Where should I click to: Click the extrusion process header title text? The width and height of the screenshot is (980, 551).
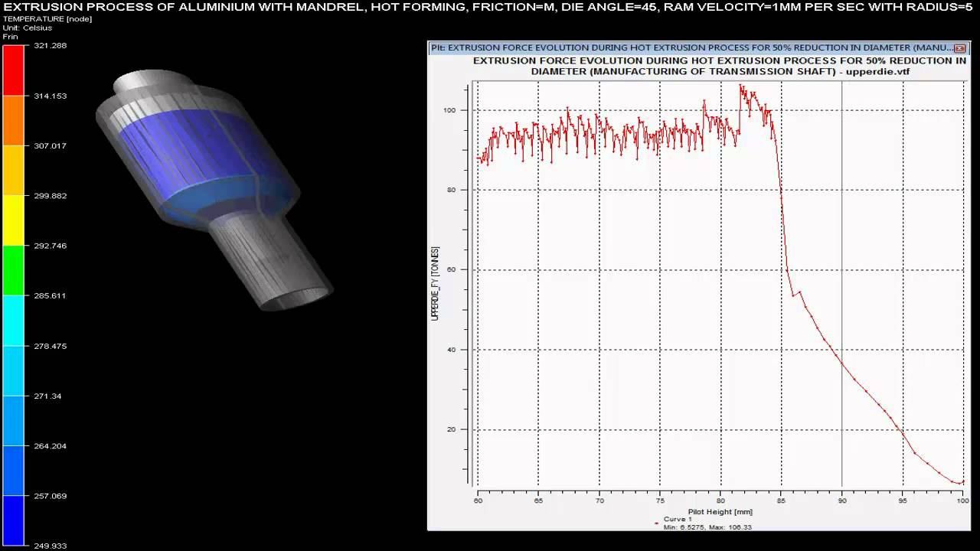pyautogui.click(x=488, y=6)
